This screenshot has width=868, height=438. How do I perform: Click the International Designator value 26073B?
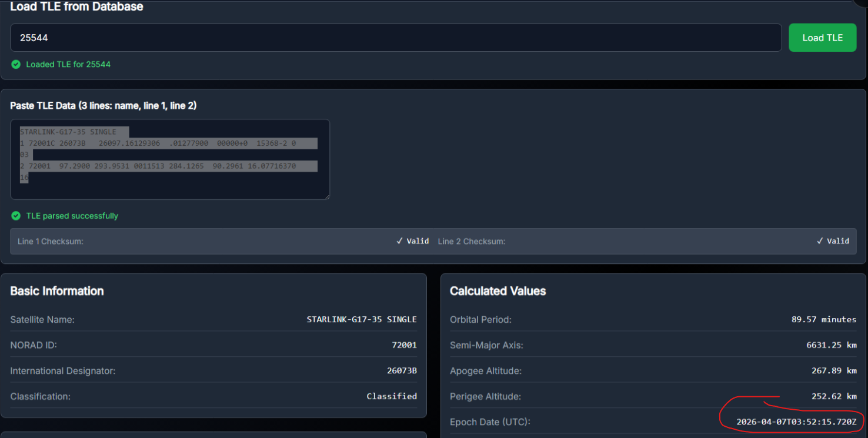(398, 371)
